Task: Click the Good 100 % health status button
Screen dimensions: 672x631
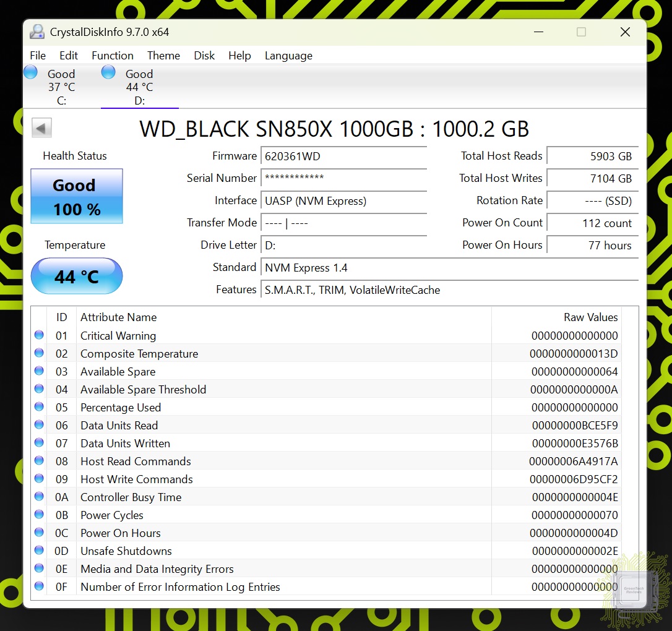Action: (x=77, y=196)
